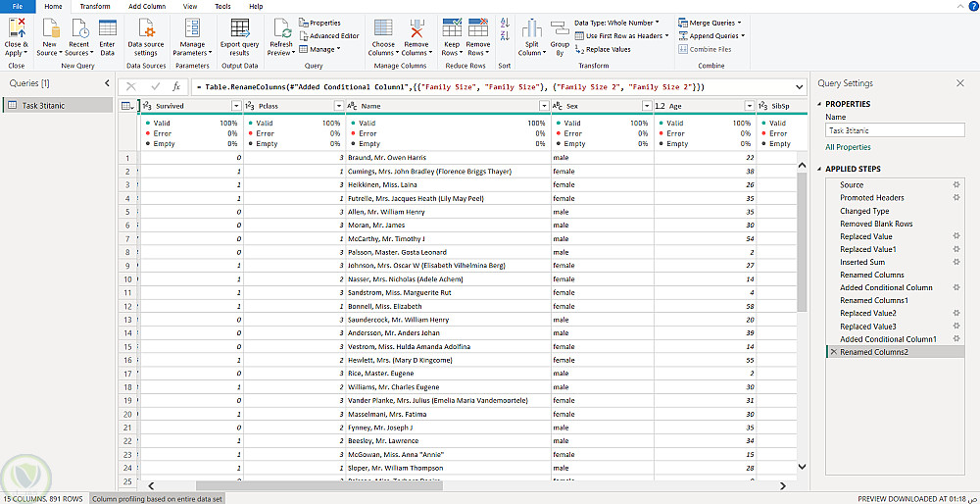Image resolution: width=980 pixels, height=504 pixels.
Task: Click the All Properties link
Action: 848,147
